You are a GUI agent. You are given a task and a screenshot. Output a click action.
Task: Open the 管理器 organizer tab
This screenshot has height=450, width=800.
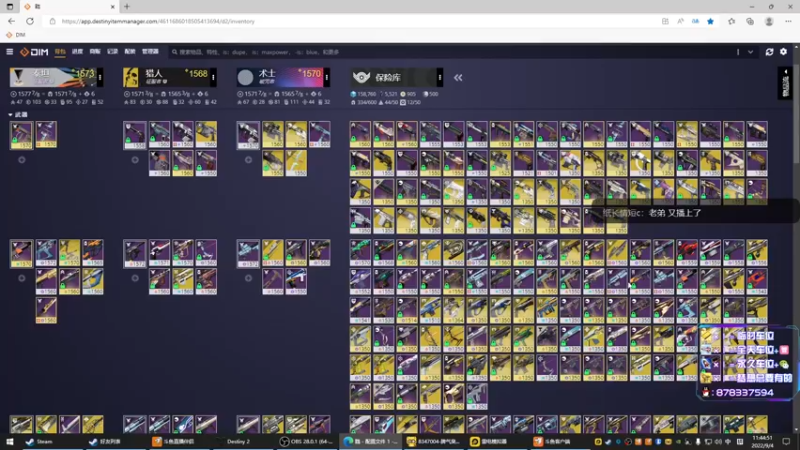click(150, 52)
